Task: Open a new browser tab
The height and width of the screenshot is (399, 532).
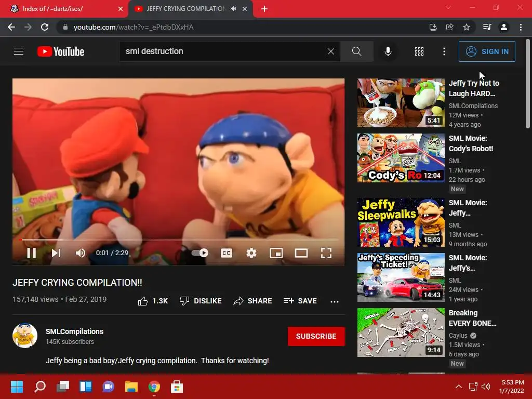Action: (x=264, y=9)
